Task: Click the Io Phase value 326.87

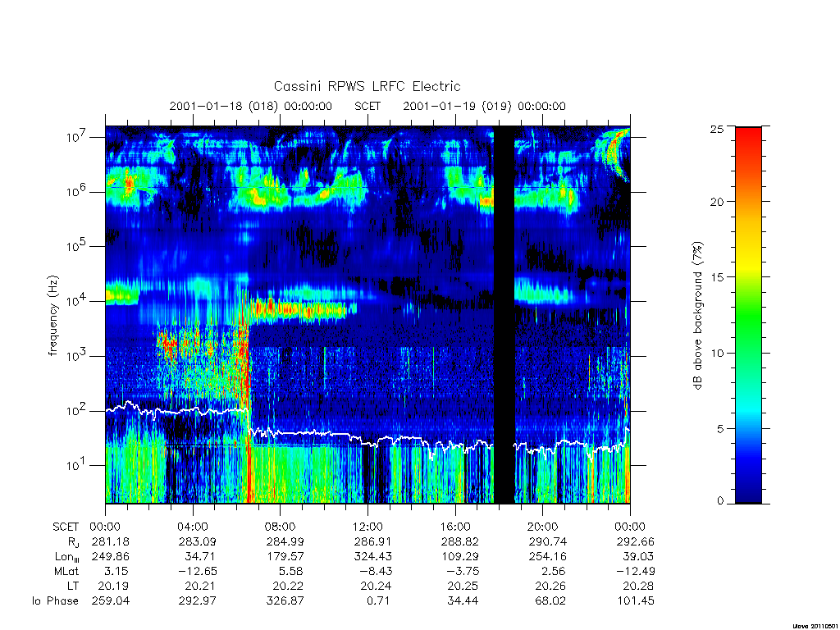Action: (285, 601)
